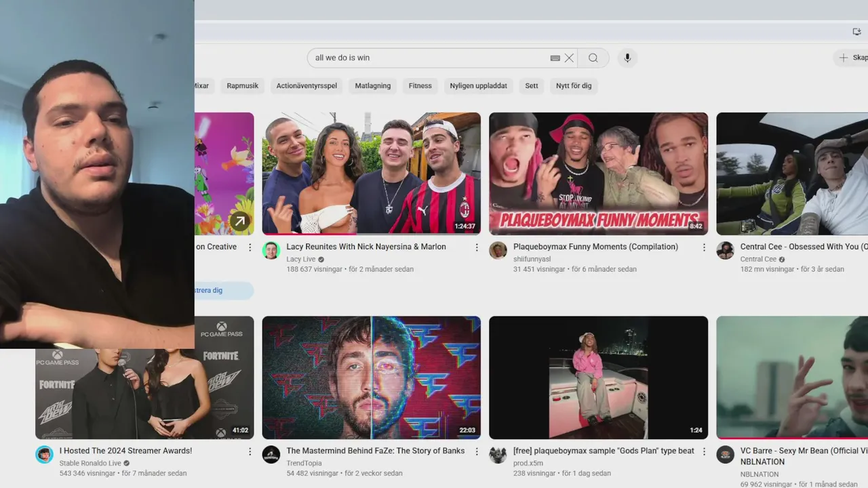This screenshot has width=868, height=488.
Task: Play the plaqueboymax Gods Plan type beat thumbnail
Action: [x=598, y=378]
